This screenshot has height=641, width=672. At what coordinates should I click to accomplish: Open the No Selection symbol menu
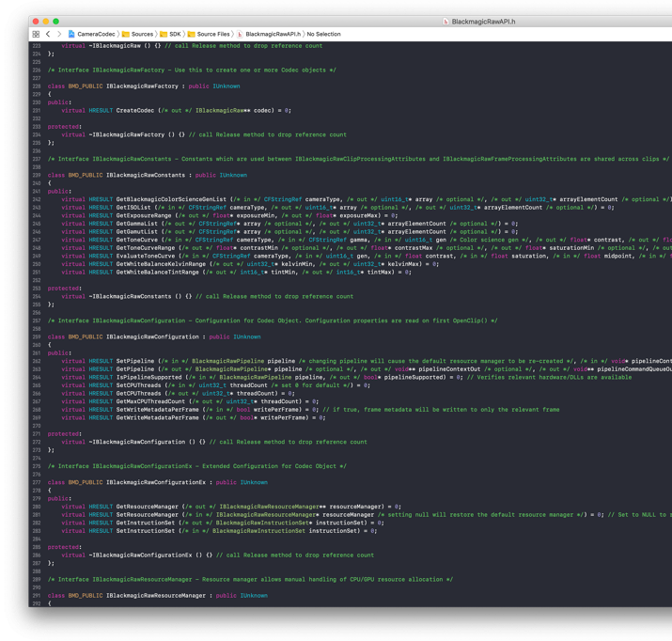(323, 34)
